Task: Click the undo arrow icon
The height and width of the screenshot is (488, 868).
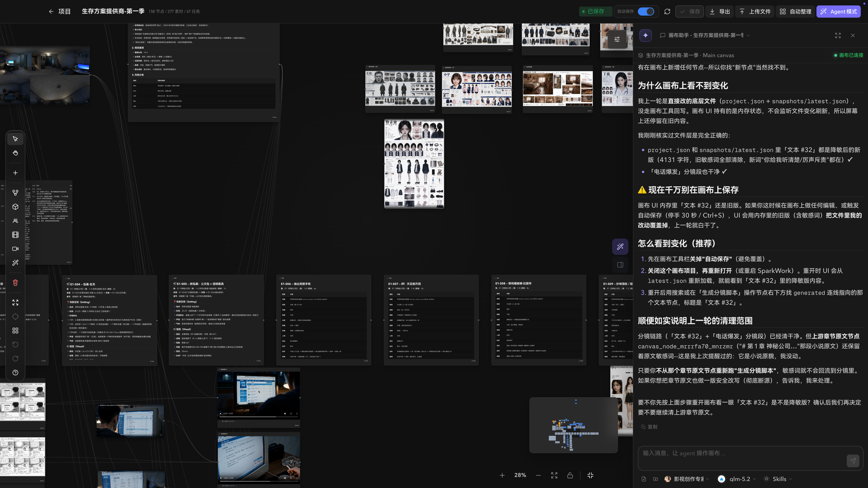Action: pos(15,345)
